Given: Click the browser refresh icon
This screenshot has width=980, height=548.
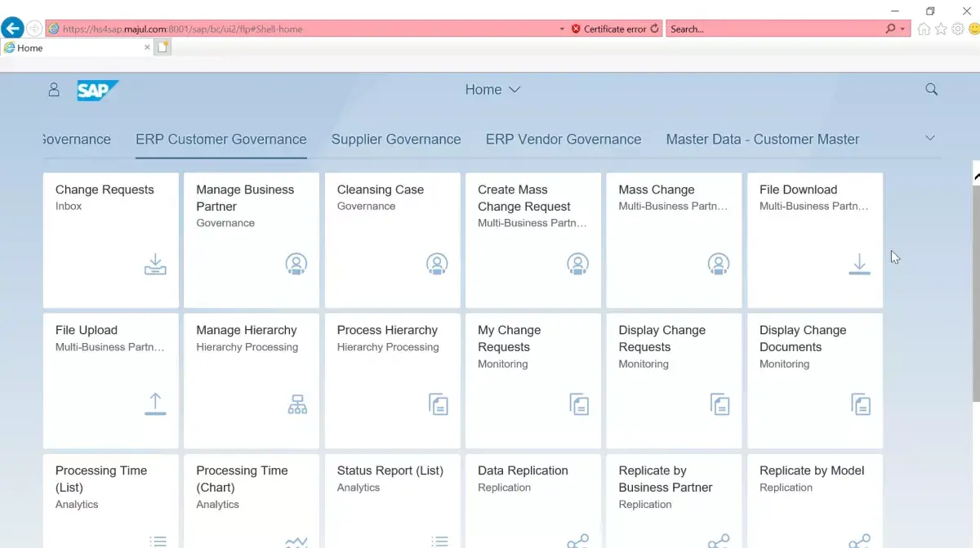Looking at the screenshot, I should 655,29.
